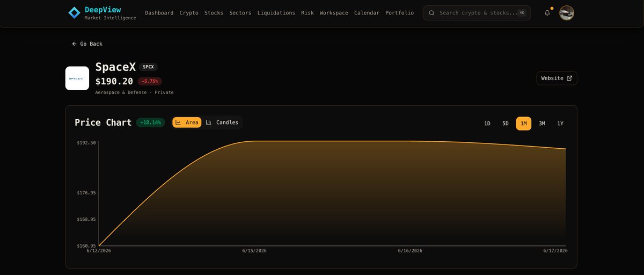Switch chart to Candles view
This screenshot has width=644, height=275.
[x=222, y=122]
